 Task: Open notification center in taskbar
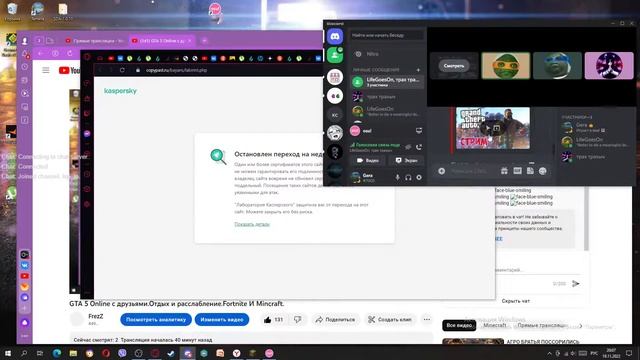click(x=629, y=353)
